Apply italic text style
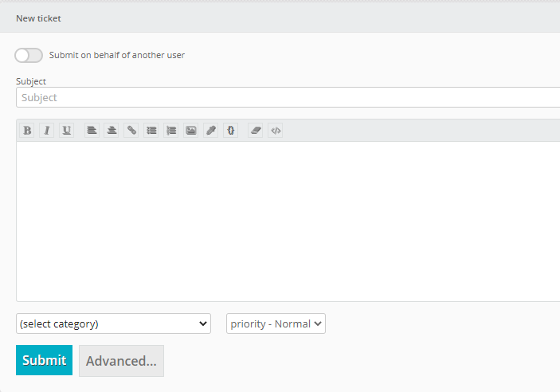The width and height of the screenshot is (560, 392). [x=47, y=131]
